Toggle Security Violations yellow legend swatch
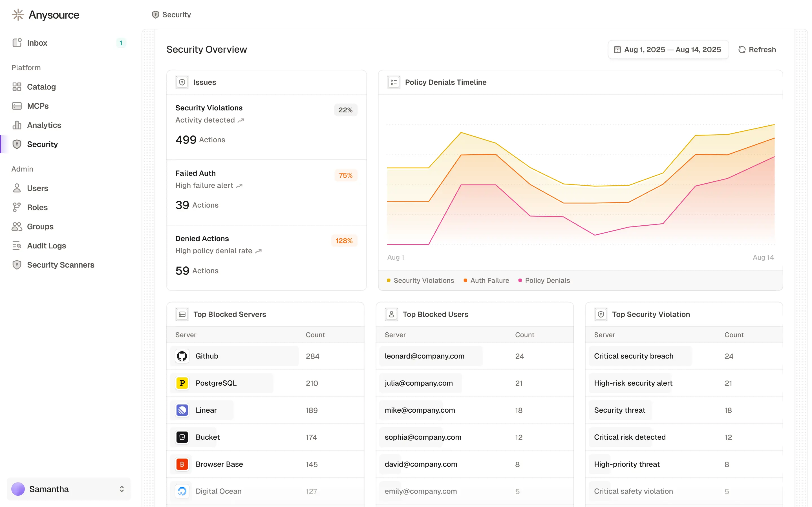The image size is (812, 507). 389,280
